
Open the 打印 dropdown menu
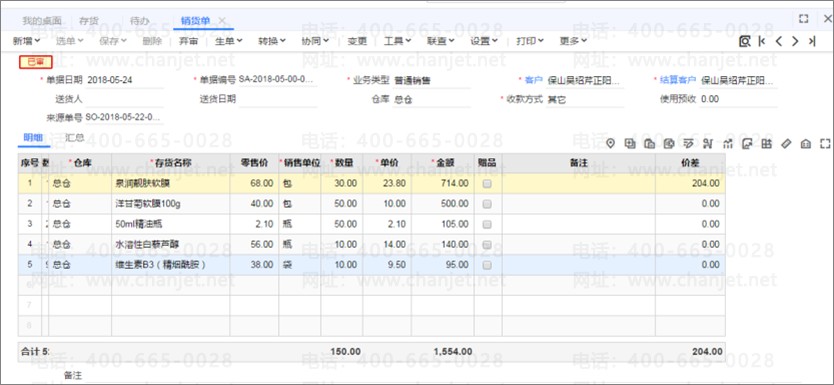coord(530,41)
